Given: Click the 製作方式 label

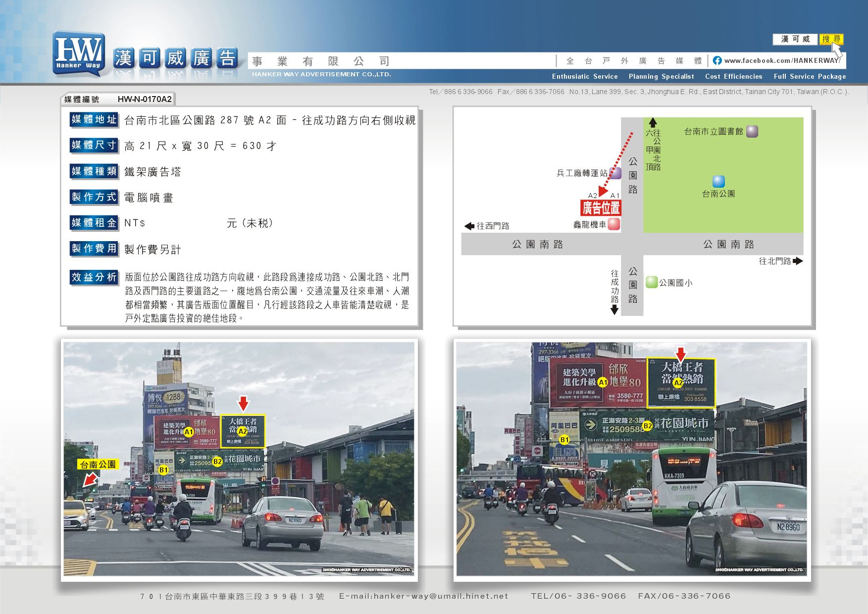Looking at the screenshot, I should [x=94, y=197].
